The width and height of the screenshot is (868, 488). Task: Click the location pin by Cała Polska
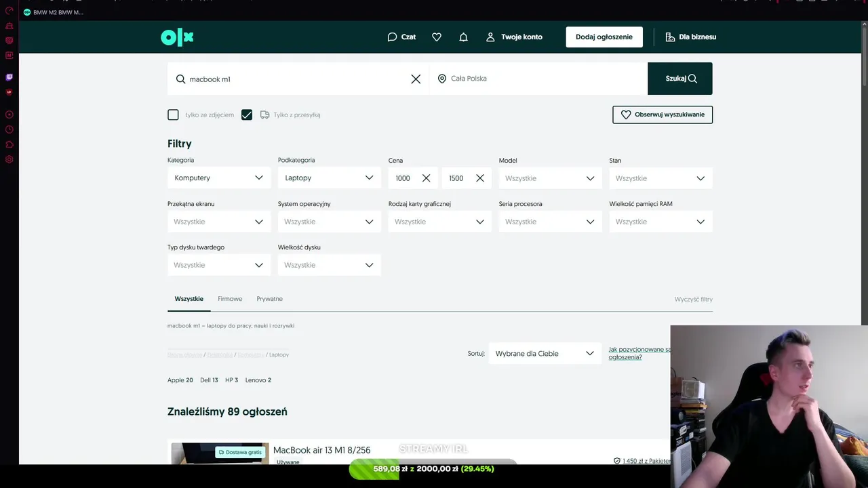tap(442, 79)
